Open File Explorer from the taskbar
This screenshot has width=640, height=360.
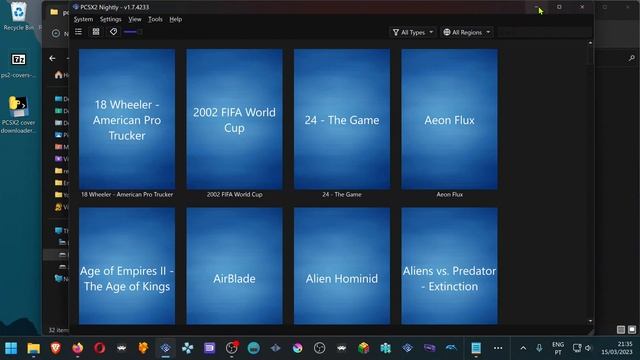click(x=33, y=348)
